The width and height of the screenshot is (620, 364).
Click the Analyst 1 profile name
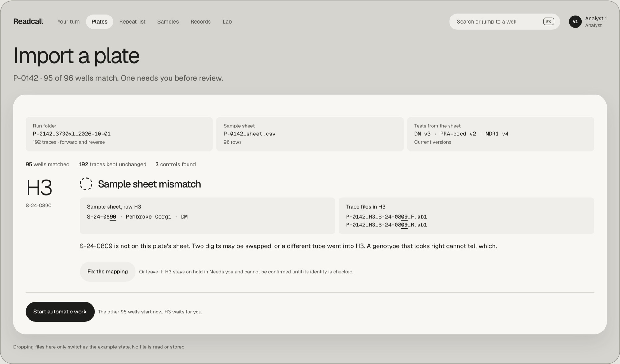coord(596,19)
